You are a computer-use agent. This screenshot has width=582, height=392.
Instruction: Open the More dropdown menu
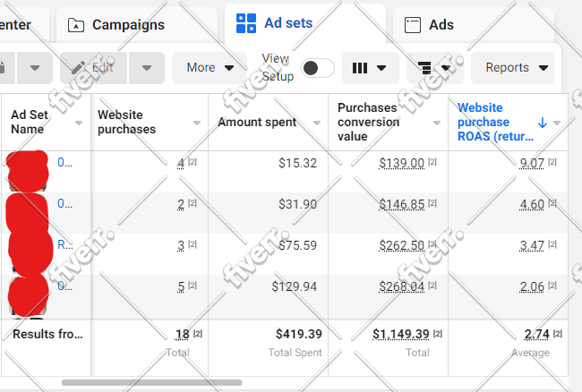tap(210, 68)
